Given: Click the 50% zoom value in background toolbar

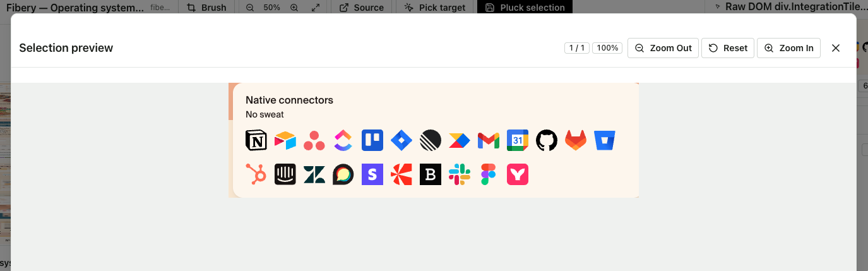Looking at the screenshot, I should click(x=272, y=8).
